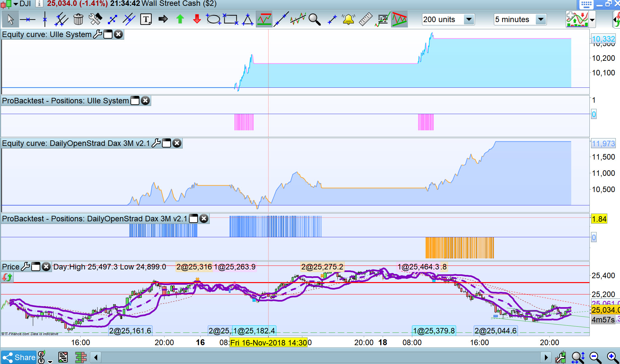This screenshot has width=620, height=364.
Task: Zoom in using the plus magnifier
Action: tap(613, 357)
